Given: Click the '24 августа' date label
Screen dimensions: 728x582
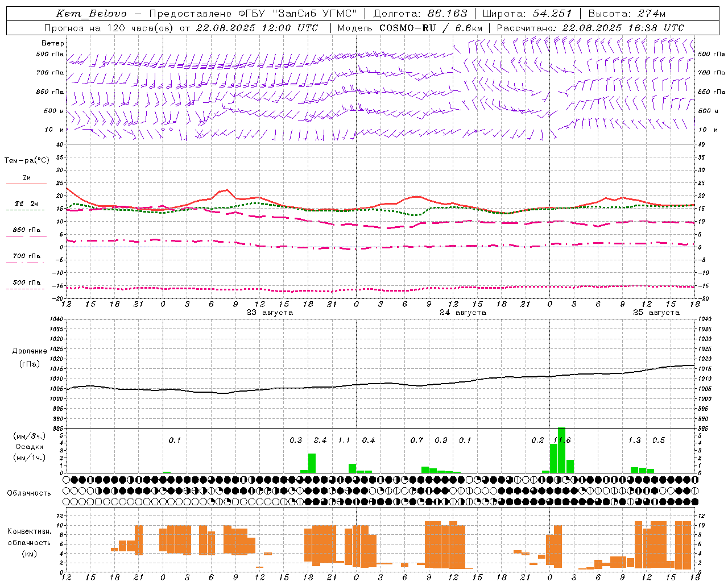Looking at the screenshot, I should point(462,313).
